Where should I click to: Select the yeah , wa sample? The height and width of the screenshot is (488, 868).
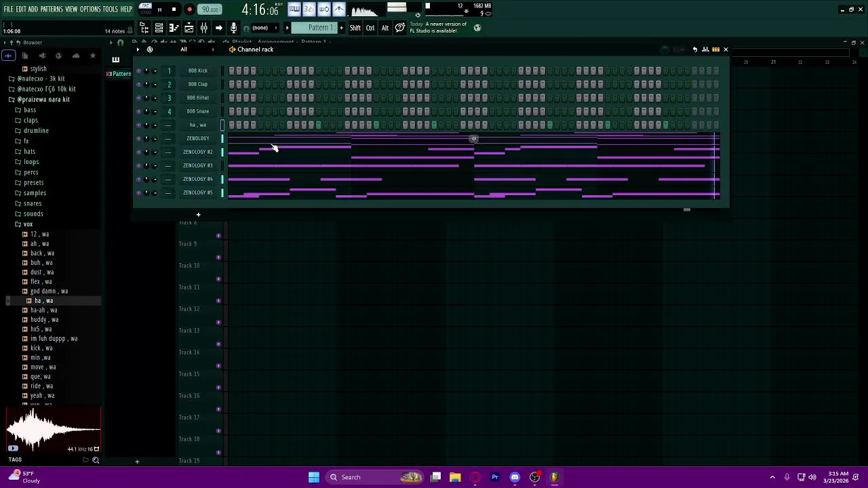pos(42,396)
